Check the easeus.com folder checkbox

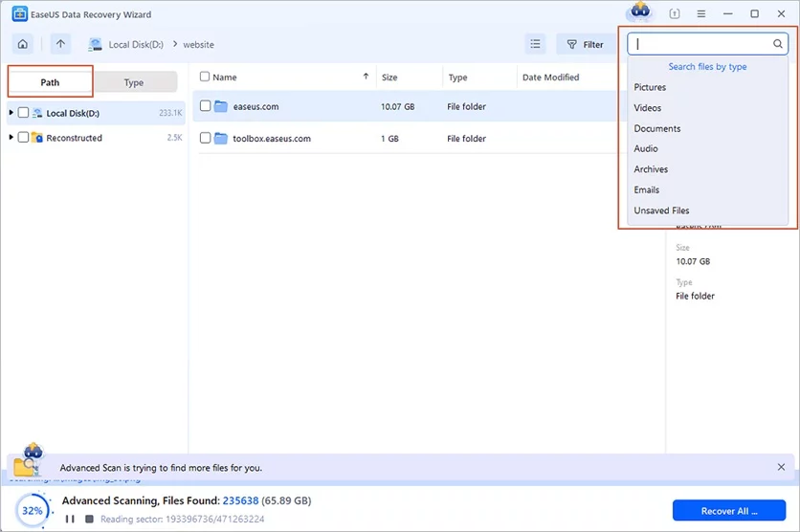(x=206, y=106)
